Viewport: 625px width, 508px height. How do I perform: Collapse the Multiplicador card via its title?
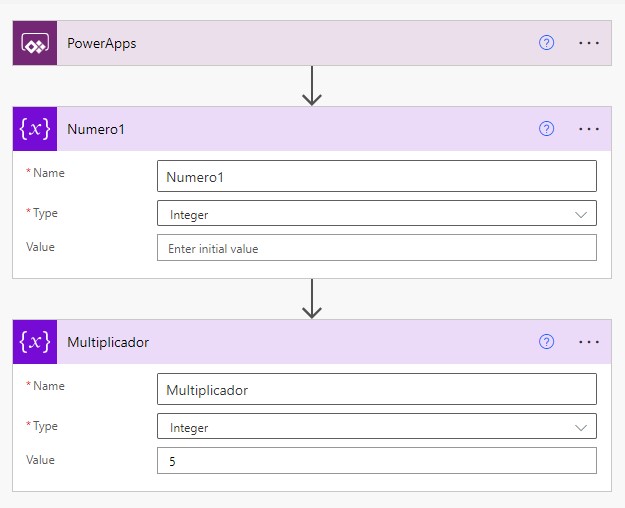(108, 342)
